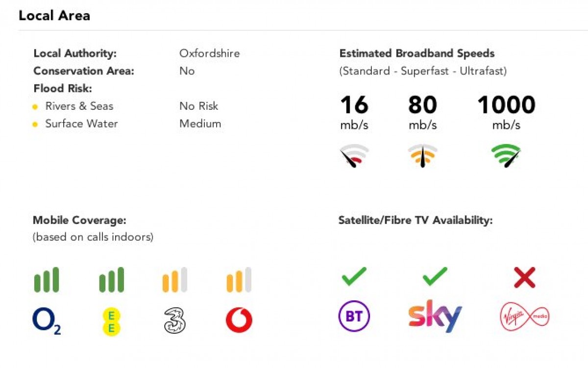
Task: Click the Local Area section heading
Action: click(54, 15)
